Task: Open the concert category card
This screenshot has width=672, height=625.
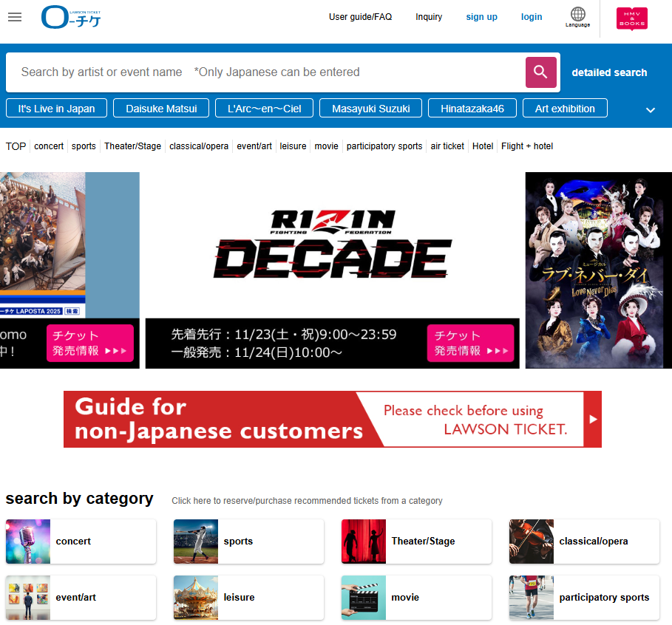Action: click(81, 542)
